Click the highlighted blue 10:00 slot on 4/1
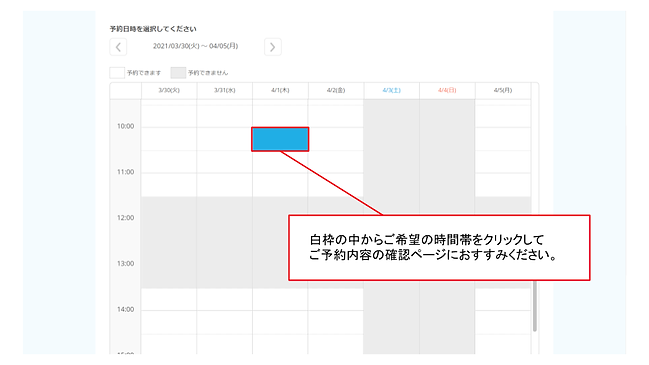This screenshot has width=649, height=365. 280,139
